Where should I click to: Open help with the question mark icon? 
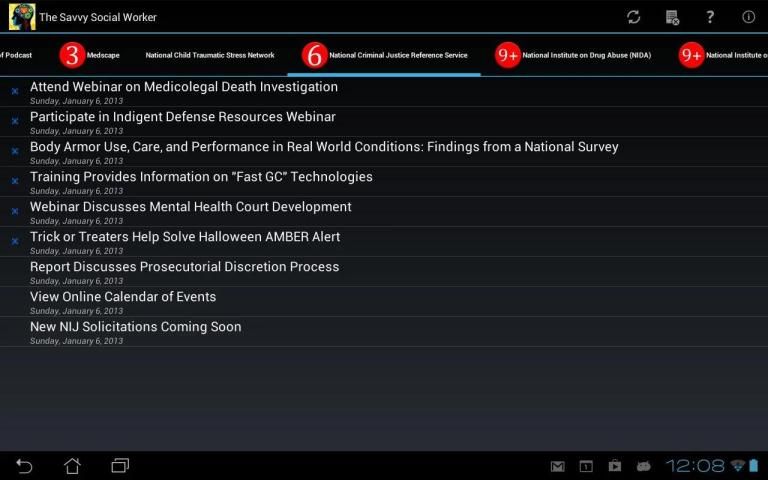[x=710, y=17]
